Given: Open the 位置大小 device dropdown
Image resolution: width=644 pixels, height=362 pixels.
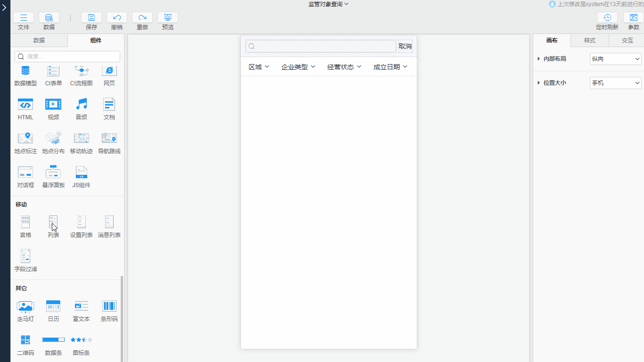Looking at the screenshot, I should (x=615, y=83).
